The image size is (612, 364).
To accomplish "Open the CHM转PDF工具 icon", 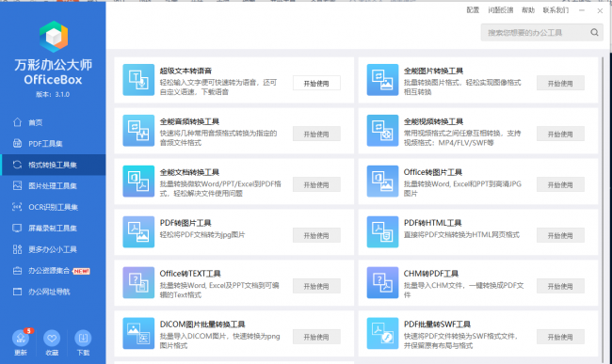I will 382,282.
